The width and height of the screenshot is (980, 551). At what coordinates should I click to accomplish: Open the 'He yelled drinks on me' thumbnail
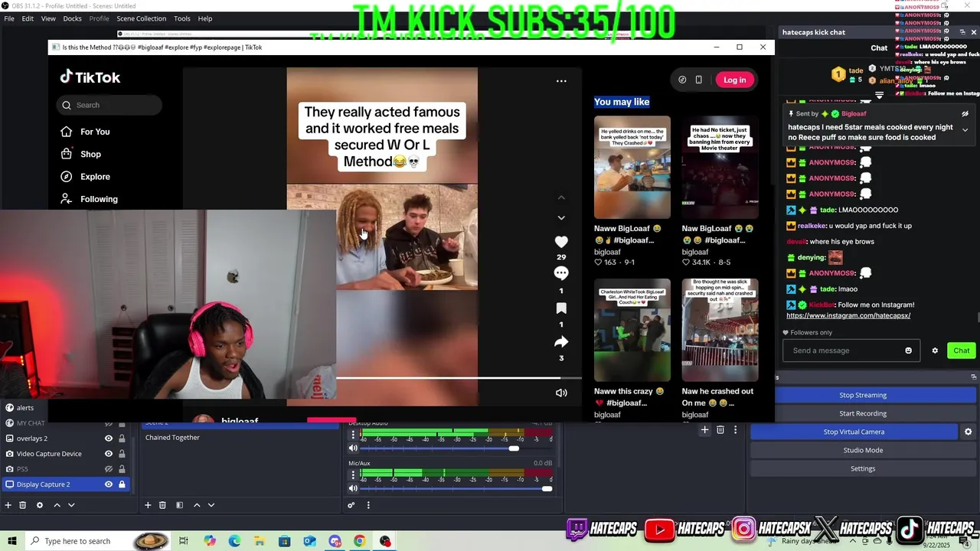click(632, 168)
